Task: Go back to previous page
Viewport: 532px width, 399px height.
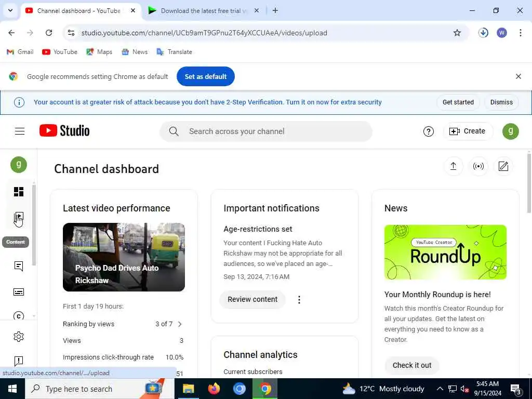Action: [11, 33]
